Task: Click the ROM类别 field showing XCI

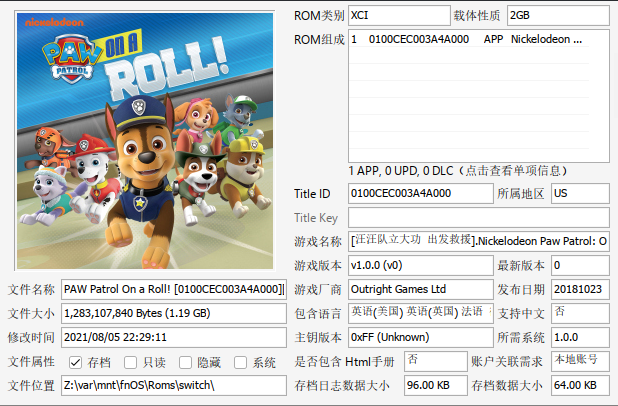Action: point(419,16)
